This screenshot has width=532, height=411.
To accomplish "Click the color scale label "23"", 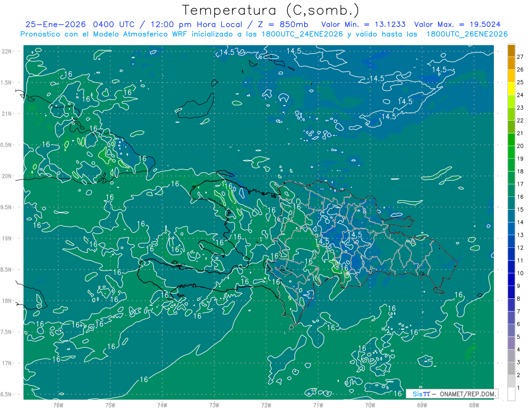I will (x=520, y=108).
